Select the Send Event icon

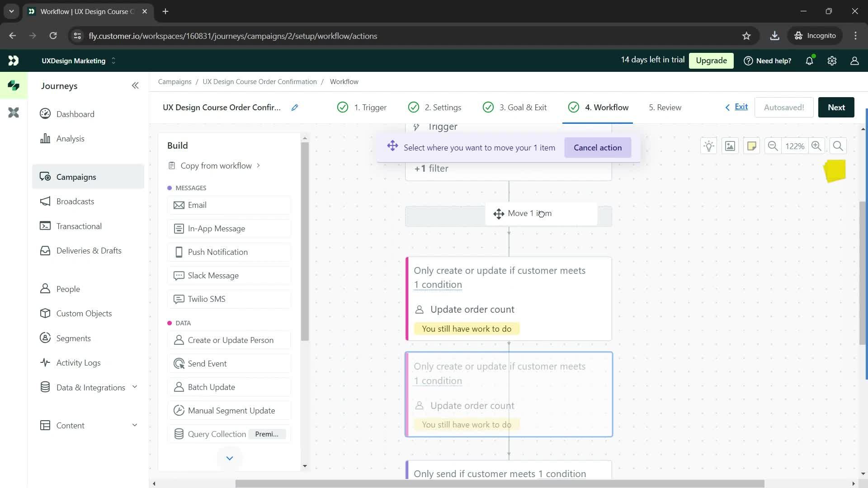178,363
